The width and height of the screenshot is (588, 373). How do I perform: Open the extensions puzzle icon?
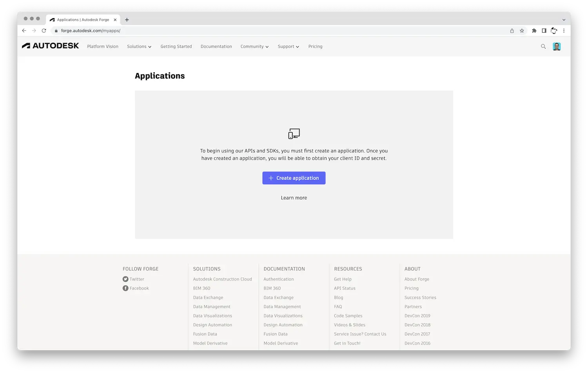click(x=534, y=31)
